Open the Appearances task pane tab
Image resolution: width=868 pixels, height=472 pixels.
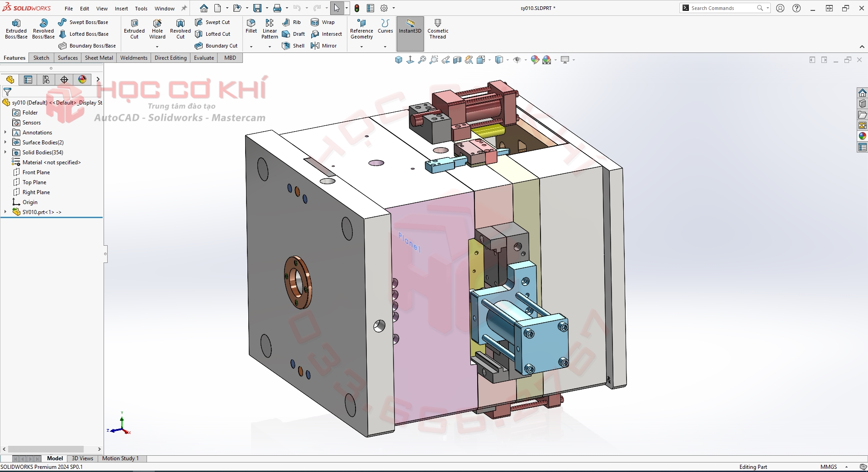863,136
